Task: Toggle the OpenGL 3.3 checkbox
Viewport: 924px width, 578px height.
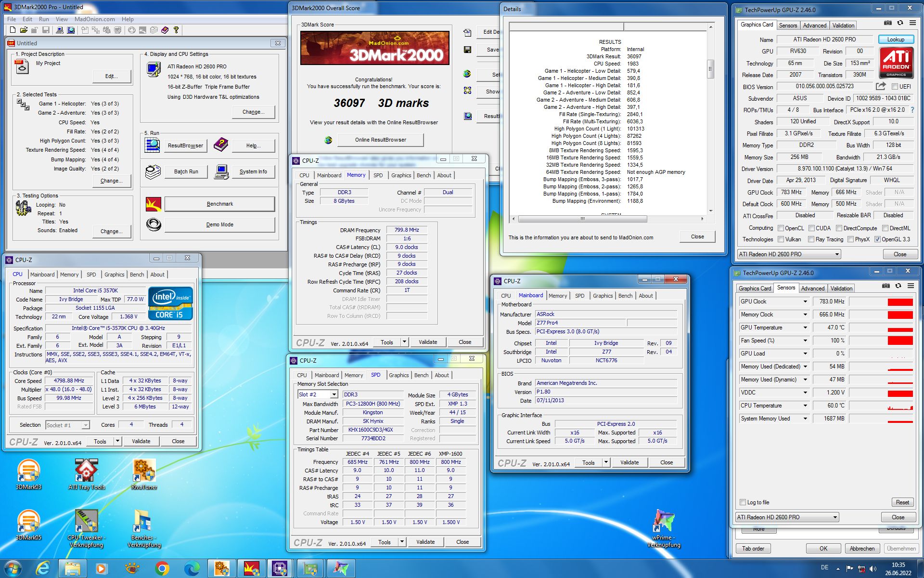Action: 877,239
